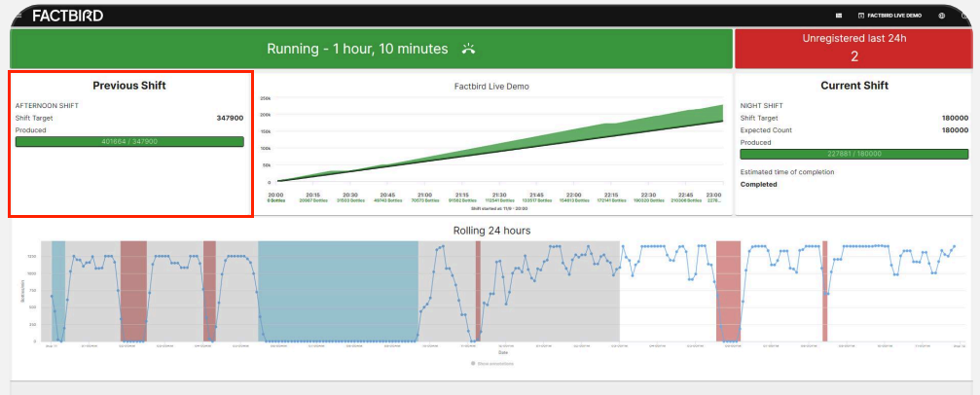Image resolution: width=980 pixels, height=395 pixels.
Task: Click the square icon before FACTBIRD LIVE DEMO
Action: point(861,16)
